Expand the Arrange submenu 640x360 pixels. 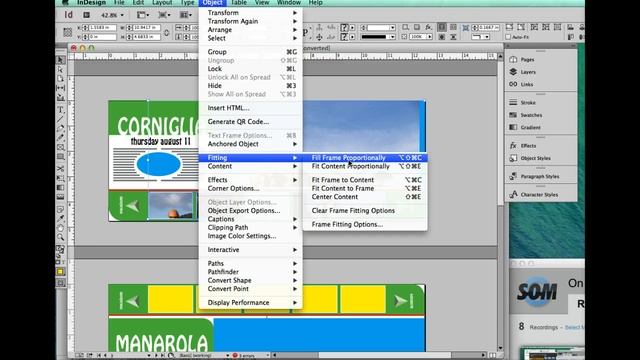pyautogui.click(x=251, y=30)
